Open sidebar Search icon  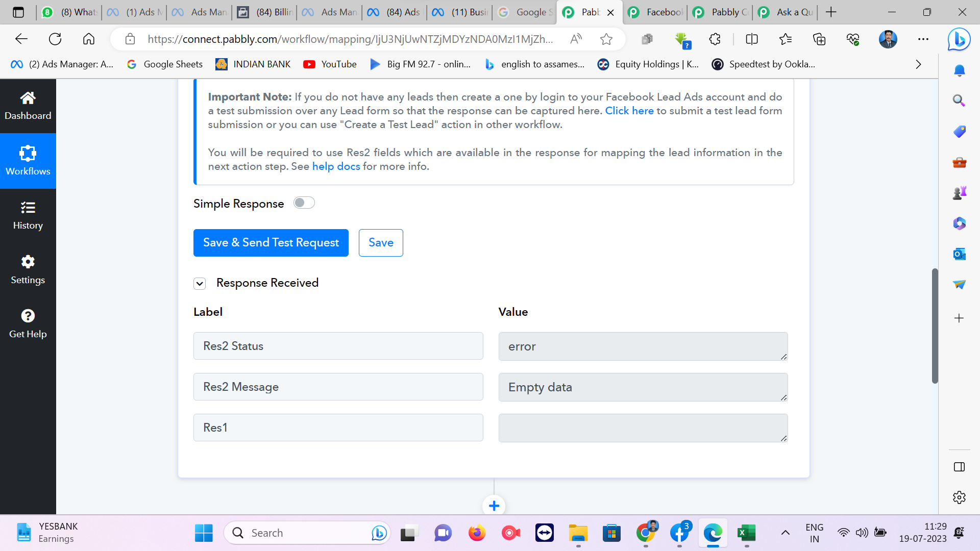coord(959,101)
